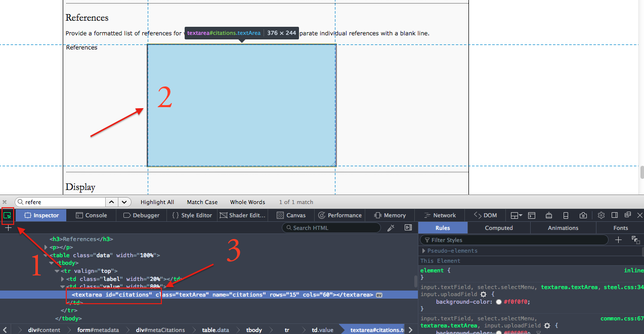Click the #f0f0f0 background color swatch

click(499, 302)
